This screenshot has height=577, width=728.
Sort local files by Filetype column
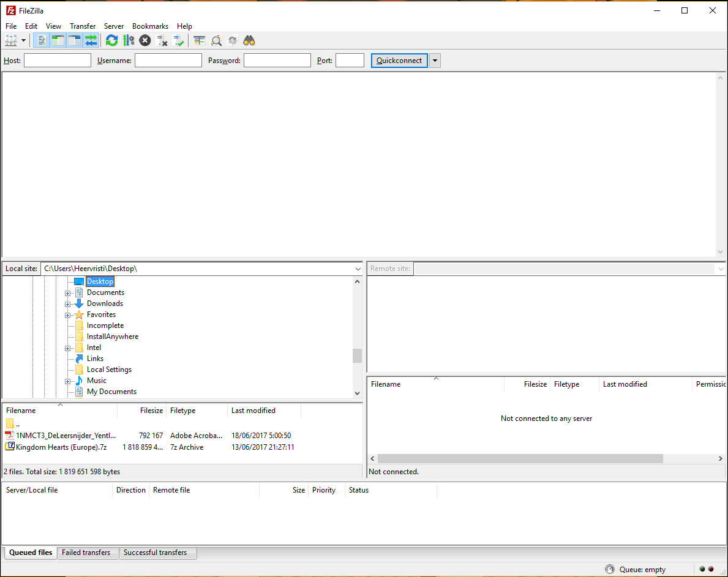[x=197, y=411]
